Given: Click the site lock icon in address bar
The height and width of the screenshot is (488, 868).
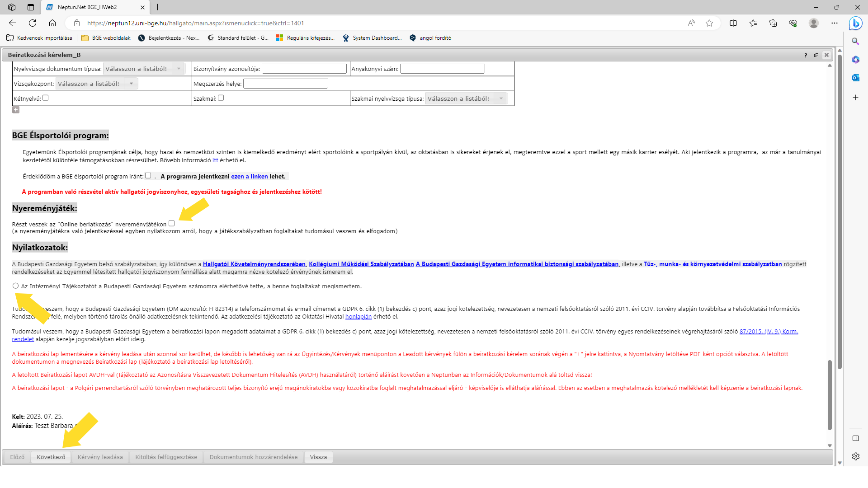Looking at the screenshot, I should (77, 23).
